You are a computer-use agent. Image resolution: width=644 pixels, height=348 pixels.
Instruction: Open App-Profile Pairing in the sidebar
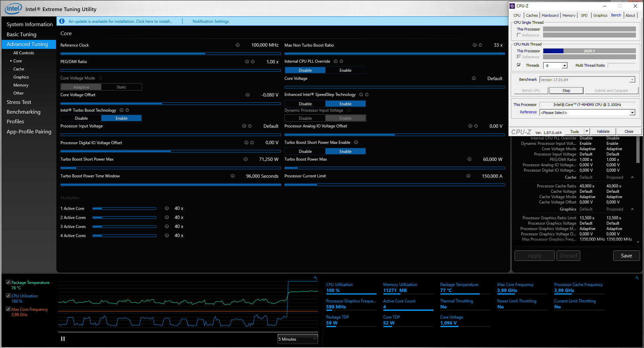29,132
